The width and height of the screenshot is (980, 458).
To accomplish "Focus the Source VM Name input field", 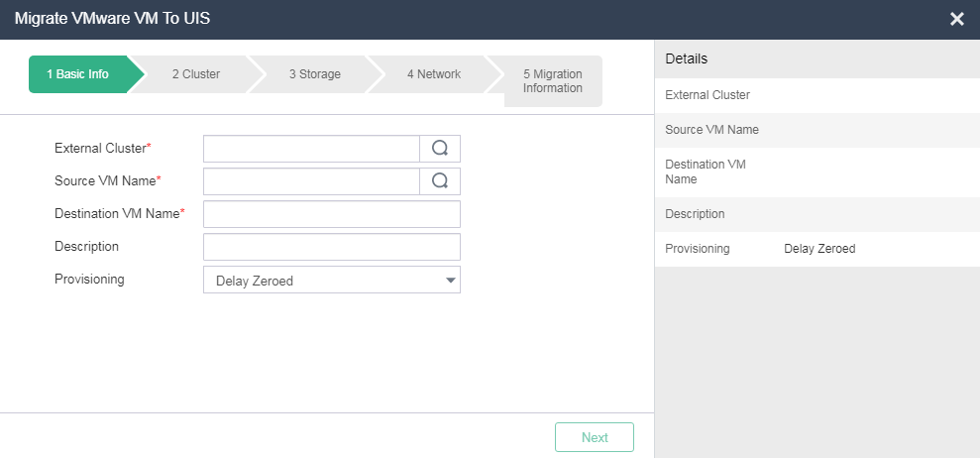I will [x=311, y=180].
